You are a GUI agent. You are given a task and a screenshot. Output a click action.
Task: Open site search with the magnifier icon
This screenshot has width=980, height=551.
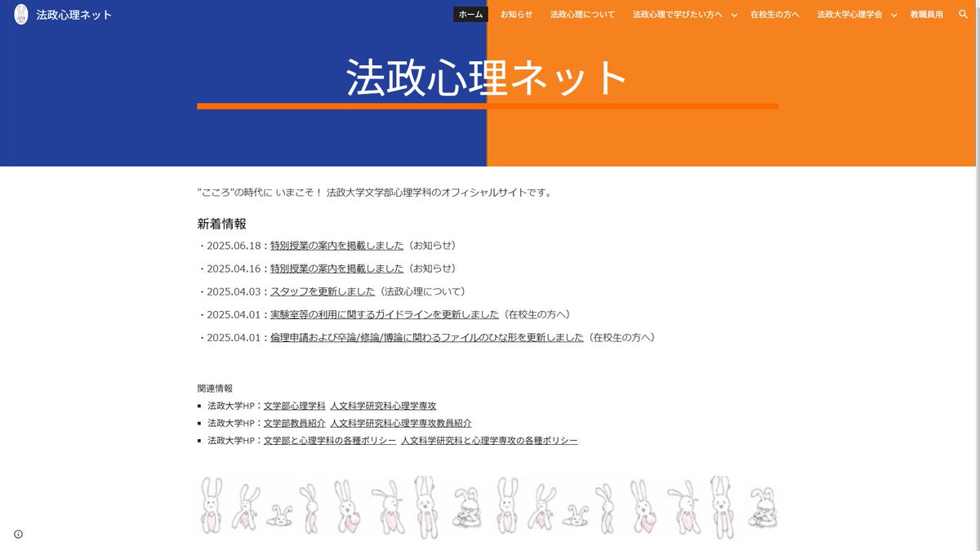point(963,14)
